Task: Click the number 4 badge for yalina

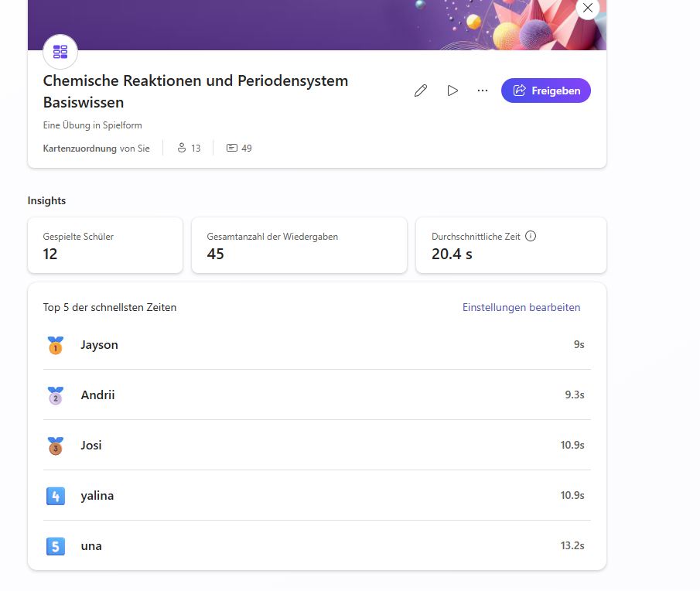Action: pyautogui.click(x=55, y=496)
